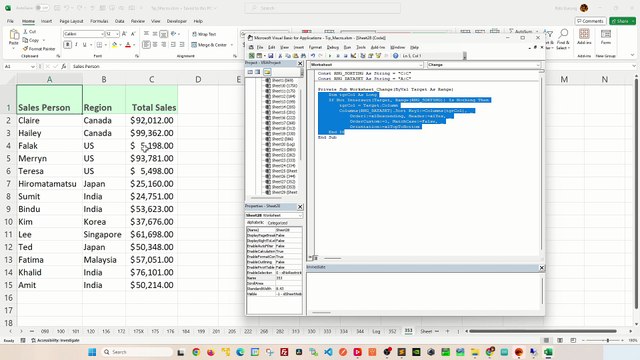640x360 pixels.
Task: Select sheet tab 352
Action: (392, 331)
